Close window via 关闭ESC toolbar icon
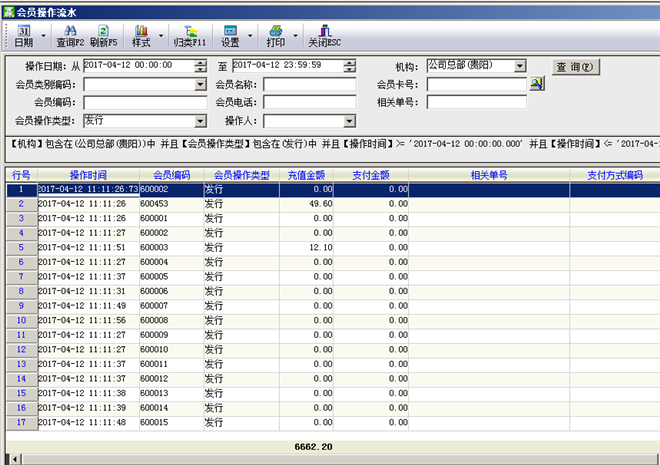This screenshot has height=465, width=660. tap(324, 37)
